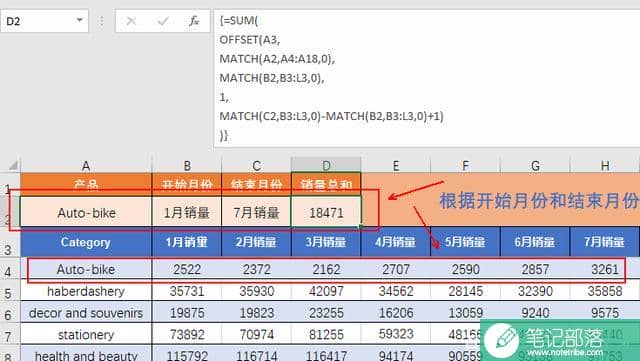Click cell with value 13059
This screenshot has width=640, height=361.
465,313
